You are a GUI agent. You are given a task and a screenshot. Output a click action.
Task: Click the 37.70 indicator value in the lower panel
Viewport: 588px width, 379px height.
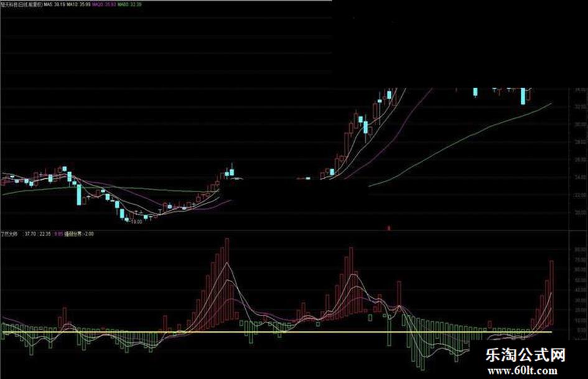pos(30,234)
